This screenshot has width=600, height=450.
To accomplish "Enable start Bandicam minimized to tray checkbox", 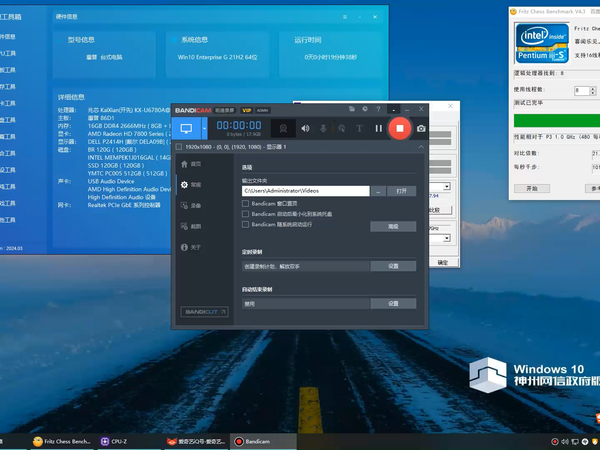I will click(246, 214).
